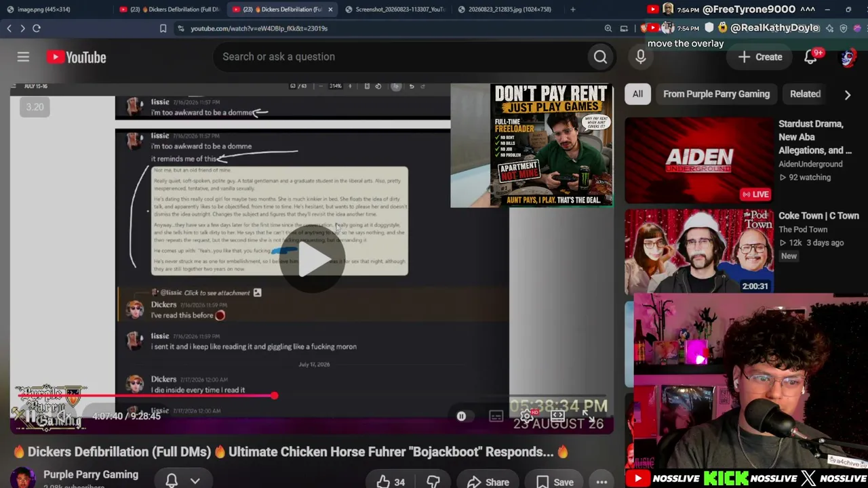The image size is (868, 488).
Task: Reload the page in the browser
Action: tap(37, 28)
